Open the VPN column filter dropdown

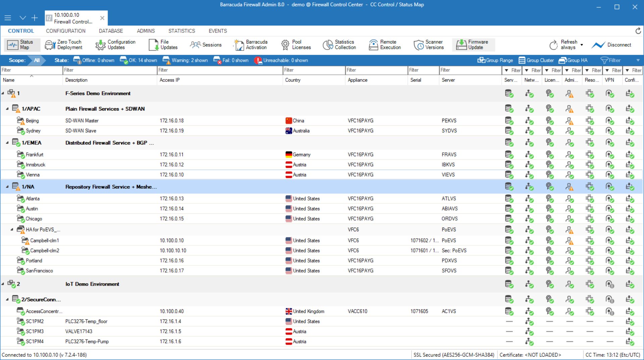(x=607, y=70)
